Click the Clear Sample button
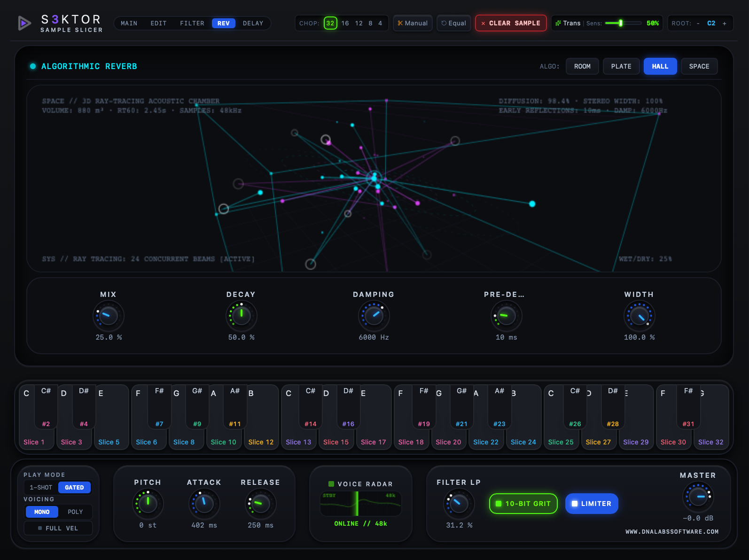 511,23
